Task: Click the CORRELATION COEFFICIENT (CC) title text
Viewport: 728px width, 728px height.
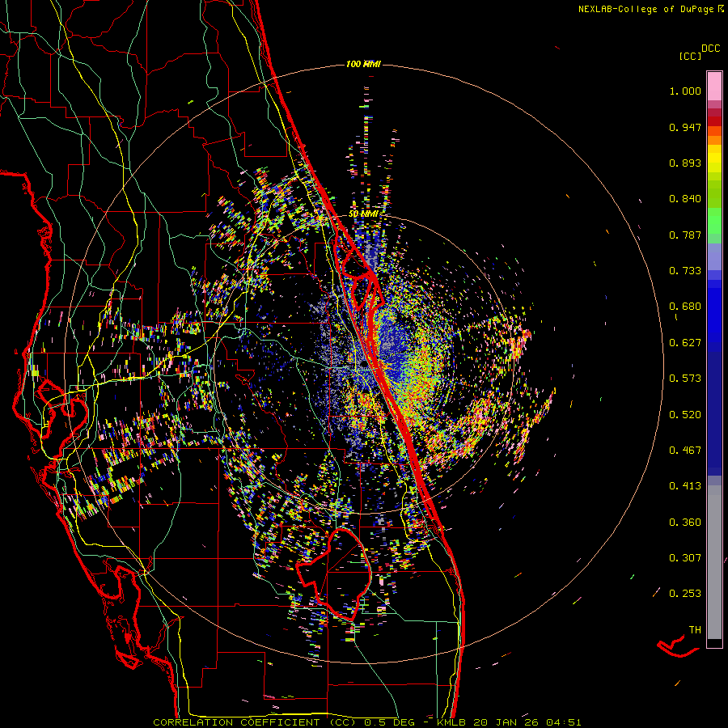Action: tap(255, 722)
